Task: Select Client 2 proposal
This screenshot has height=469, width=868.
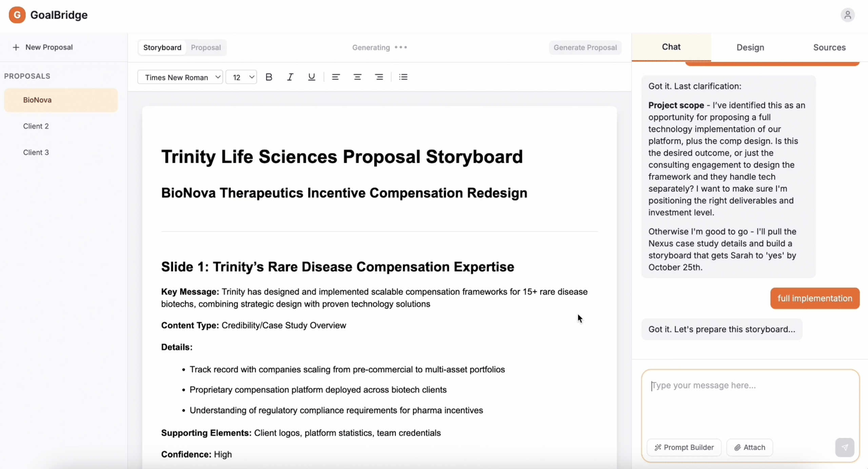Action: point(36,126)
